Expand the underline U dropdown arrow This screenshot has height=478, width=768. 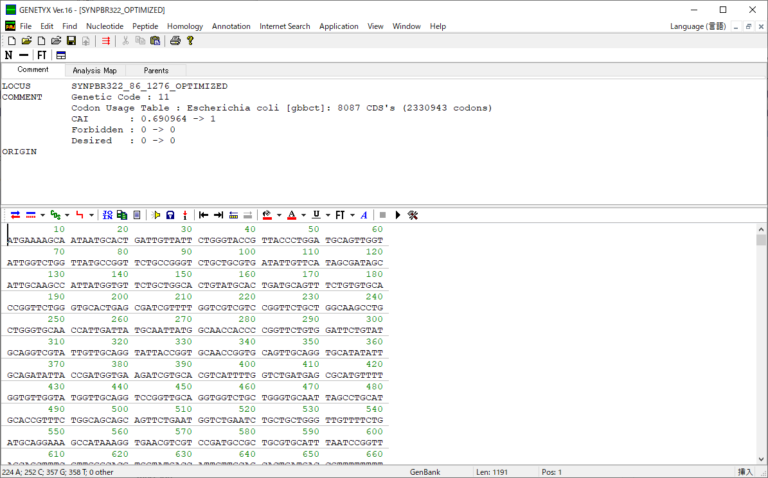[328, 215]
